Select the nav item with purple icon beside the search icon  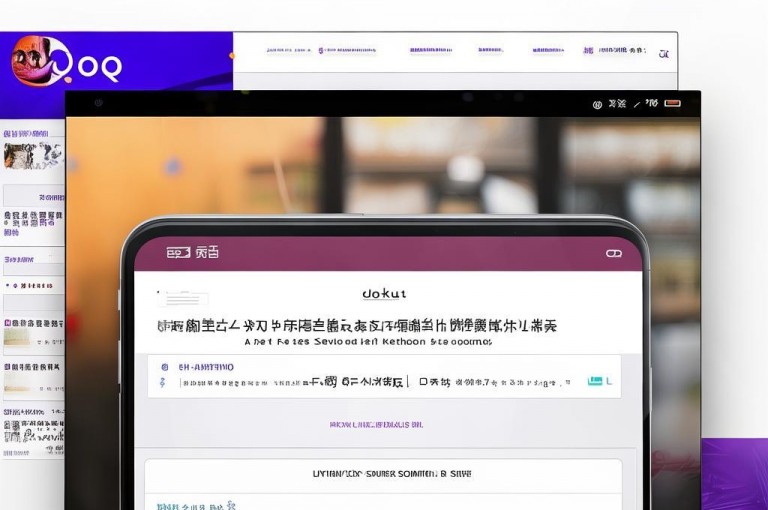615,50
